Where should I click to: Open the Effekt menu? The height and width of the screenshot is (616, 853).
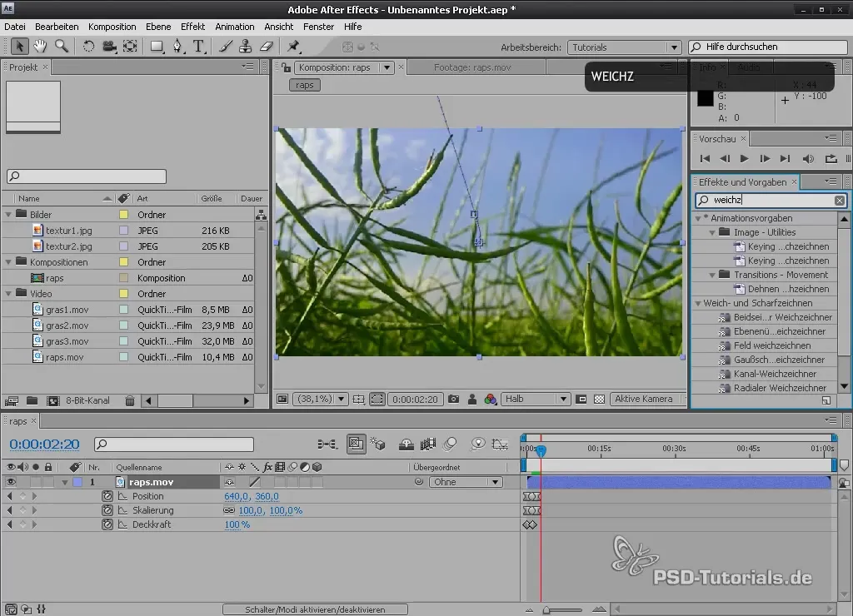point(193,27)
